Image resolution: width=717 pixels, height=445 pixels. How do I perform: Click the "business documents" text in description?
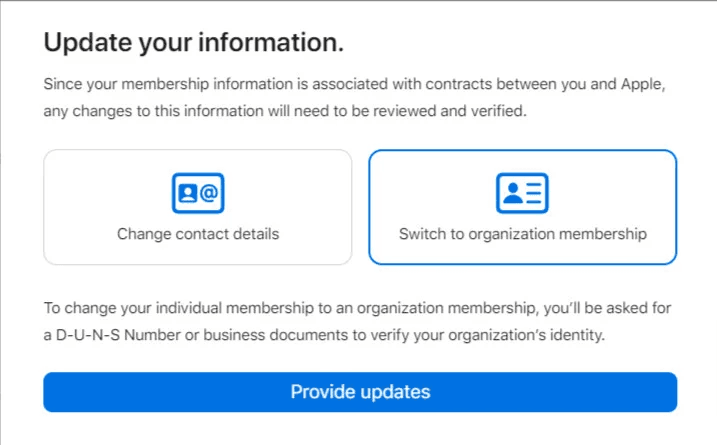point(255,336)
